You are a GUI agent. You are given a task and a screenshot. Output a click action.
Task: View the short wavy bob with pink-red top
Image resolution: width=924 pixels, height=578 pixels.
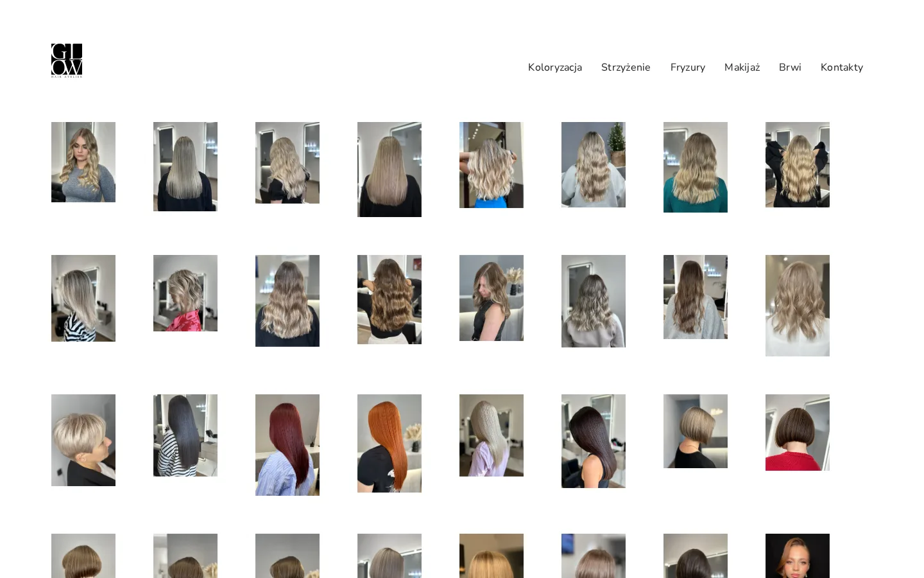(x=185, y=293)
